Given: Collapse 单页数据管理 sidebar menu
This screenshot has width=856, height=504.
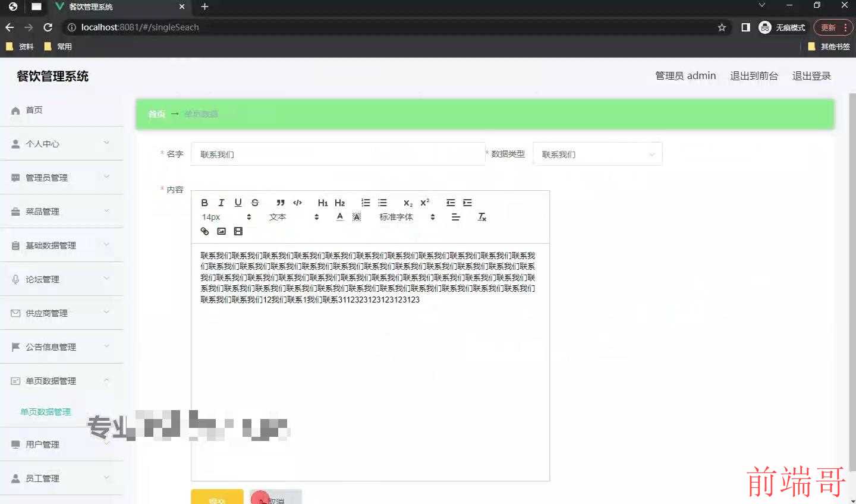Looking at the screenshot, I should (62, 381).
